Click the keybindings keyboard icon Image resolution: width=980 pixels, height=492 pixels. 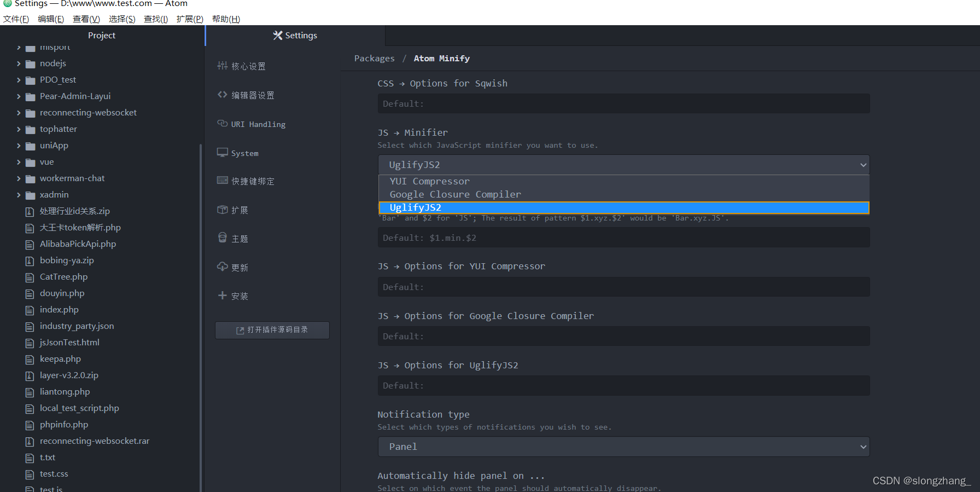coord(222,181)
